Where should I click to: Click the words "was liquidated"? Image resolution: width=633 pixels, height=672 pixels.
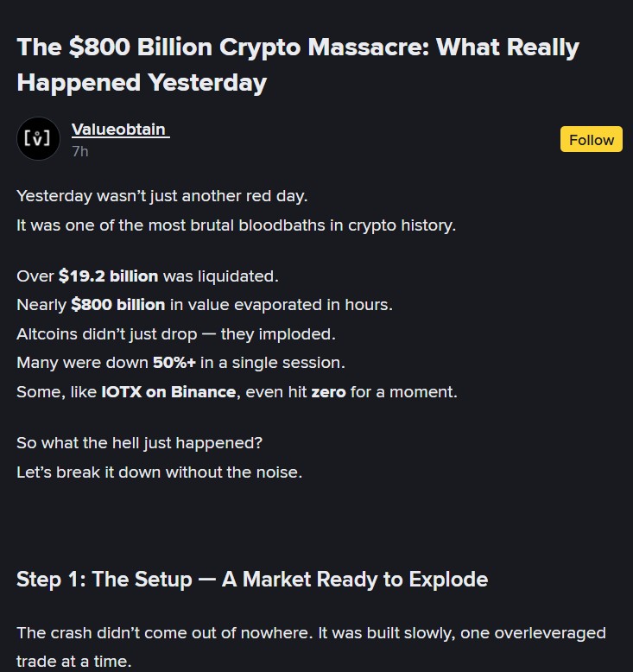click(x=220, y=276)
